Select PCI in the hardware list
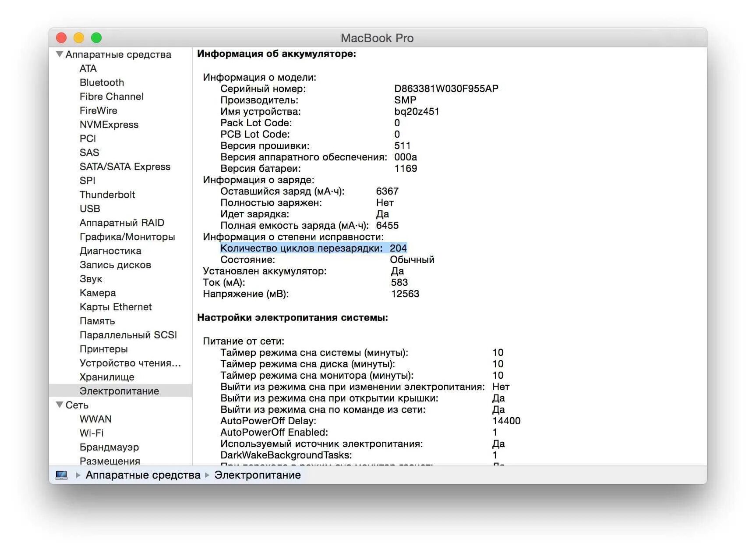Image resolution: width=756 pixels, height=554 pixels. coord(88,138)
